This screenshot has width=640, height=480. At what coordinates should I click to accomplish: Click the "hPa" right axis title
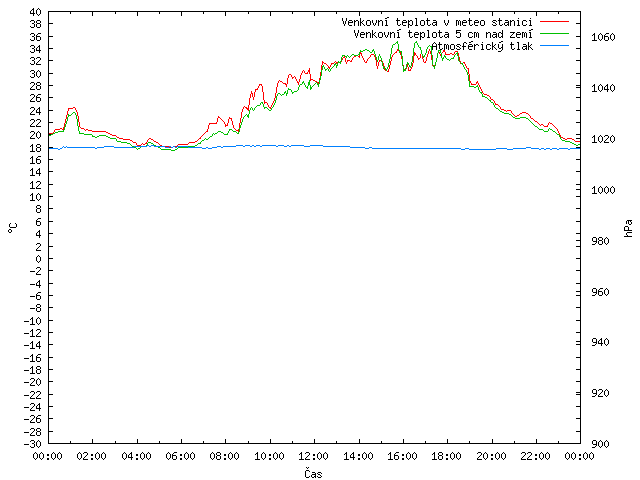tap(628, 228)
